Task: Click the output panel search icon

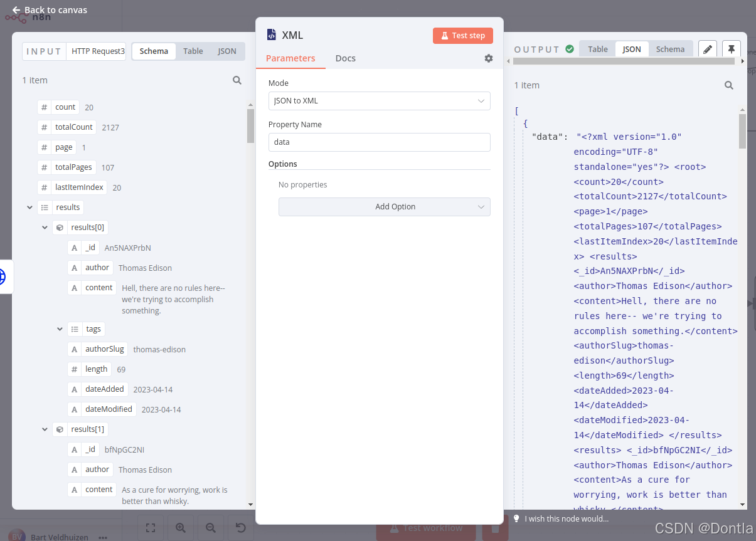Action: click(x=729, y=85)
